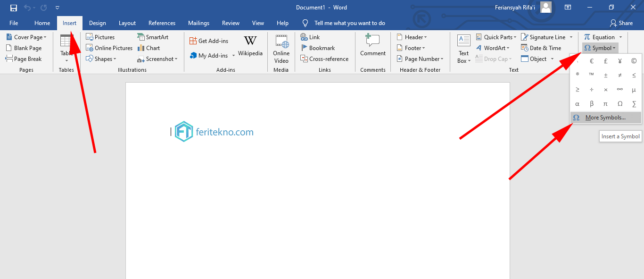Open Online Pictures search

[x=109, y=48]
